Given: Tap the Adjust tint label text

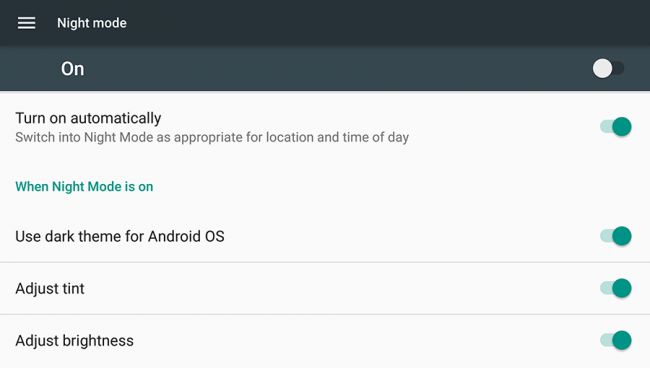Looking at the screenshot, I should tap(50, 288).
